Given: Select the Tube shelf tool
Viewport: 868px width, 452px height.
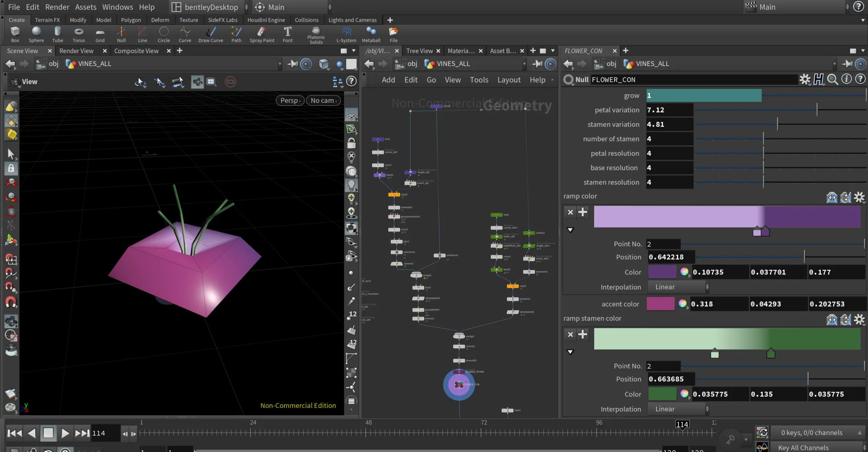Looking at the screenshot, I should click(x=57, y=34).
